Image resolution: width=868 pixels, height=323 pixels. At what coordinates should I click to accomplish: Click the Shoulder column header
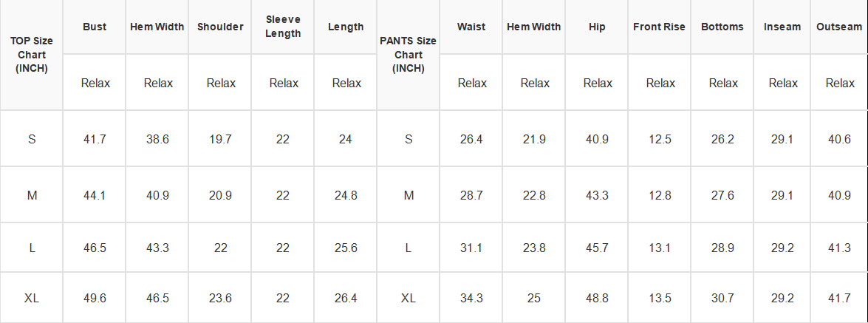click(220, 27)
